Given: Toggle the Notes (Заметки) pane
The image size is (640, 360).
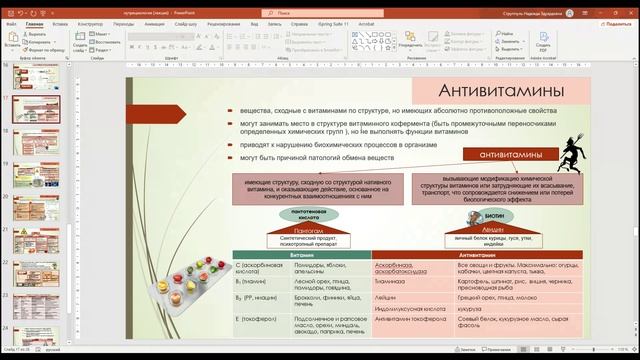Looking at the screenshot, I should click(x=465, y=349).
